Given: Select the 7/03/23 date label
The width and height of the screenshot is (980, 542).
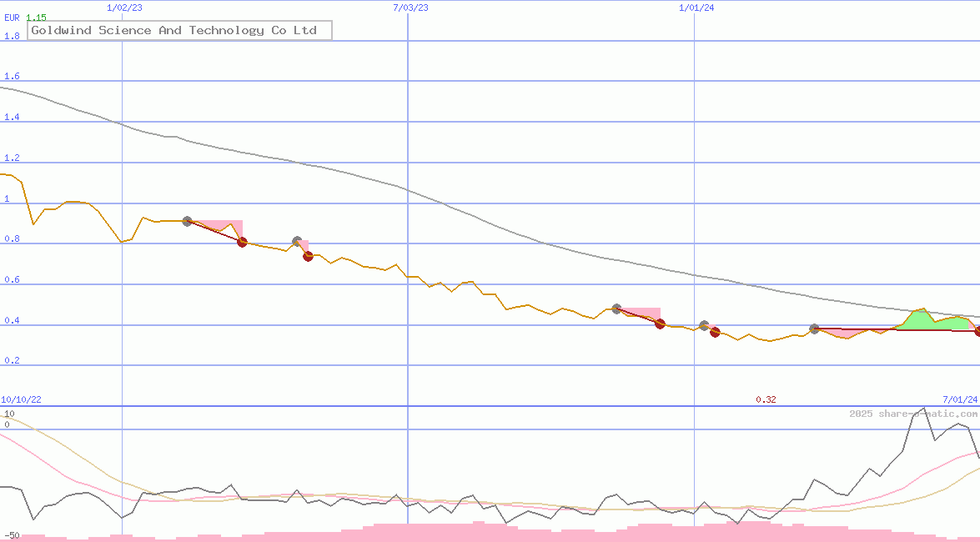Looking at the screenshot, I should (x=410, y=8).
